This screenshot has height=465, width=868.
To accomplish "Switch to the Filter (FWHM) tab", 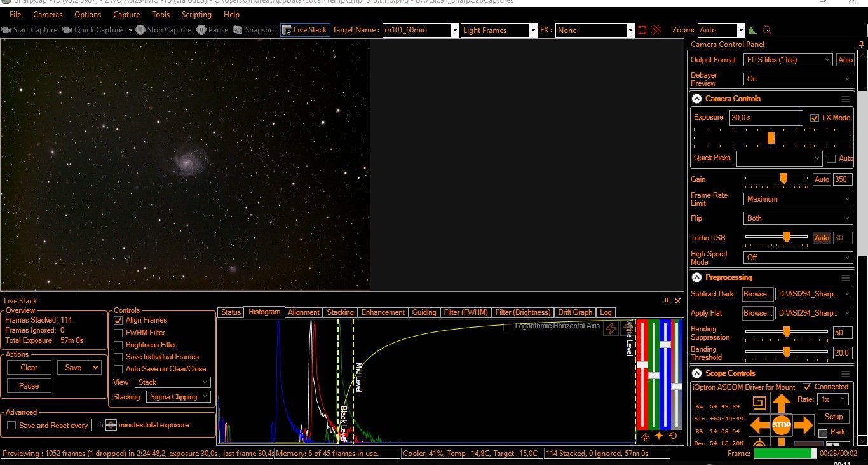I will click(466, 312).
